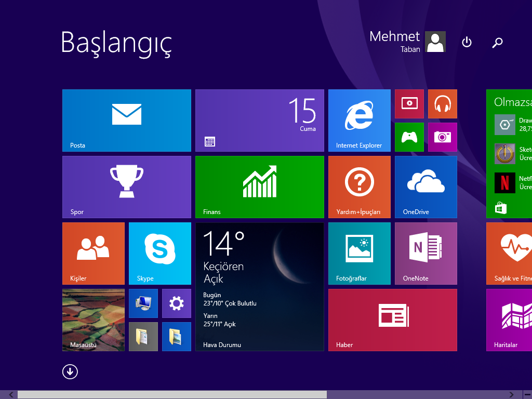Viewport: 532px width, 399px height.
Task: Show all apps with down arrow
Action: (70, 372)
